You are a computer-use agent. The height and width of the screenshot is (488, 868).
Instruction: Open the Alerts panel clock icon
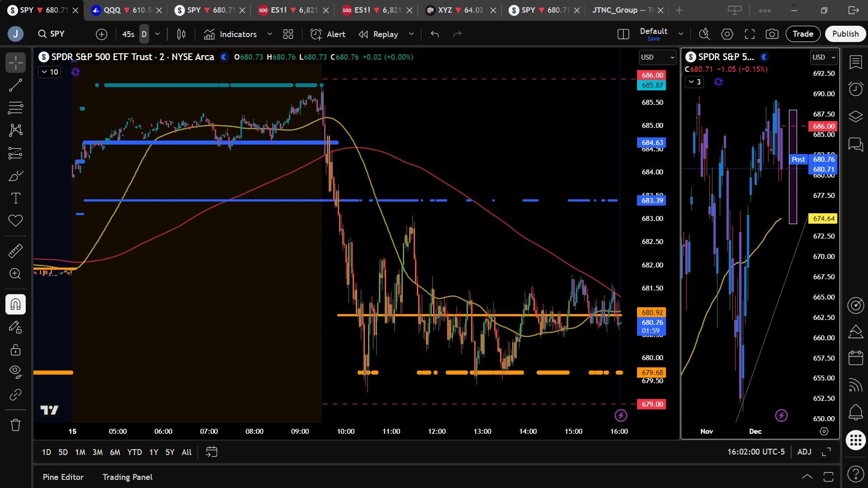pyautogui.click(x=855, y=89)
